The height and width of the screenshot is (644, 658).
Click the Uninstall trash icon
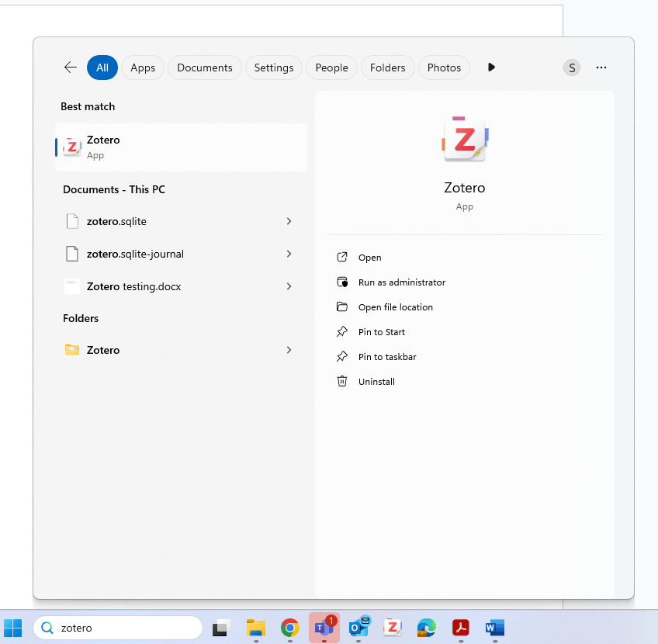click(342, 381)
